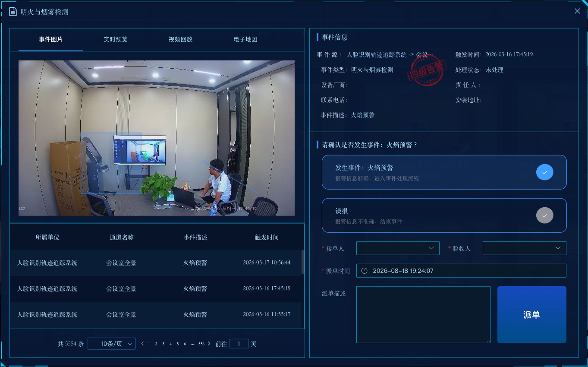Click the 前往 page number input

click(239, 344)
